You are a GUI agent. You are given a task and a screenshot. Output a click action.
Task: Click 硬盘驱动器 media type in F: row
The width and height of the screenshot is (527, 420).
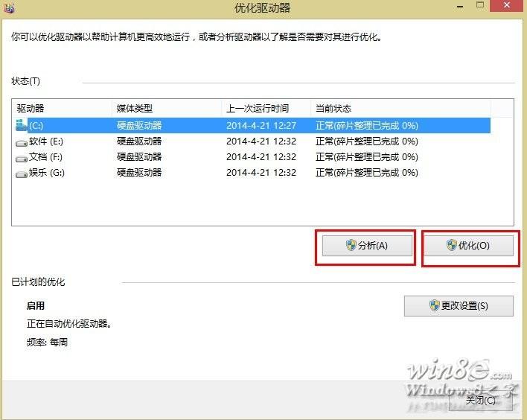pyautogui.click(x=139, y=156)
